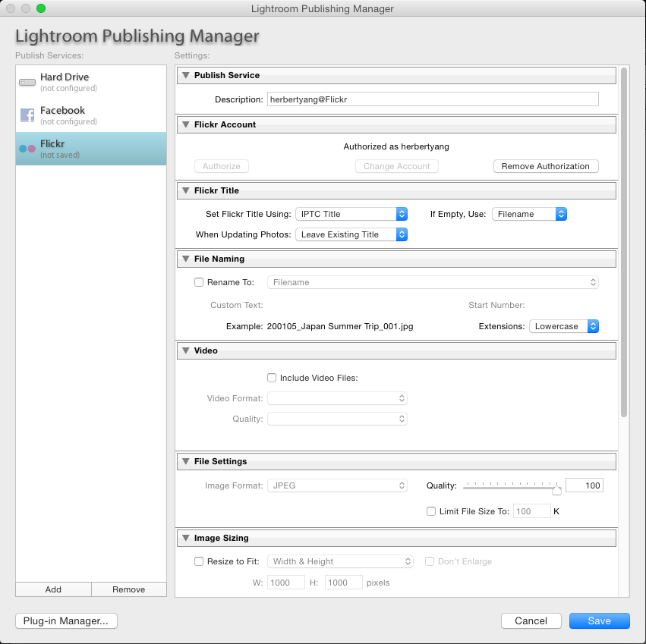Select the Flickr publish service

tap(91, 149)
